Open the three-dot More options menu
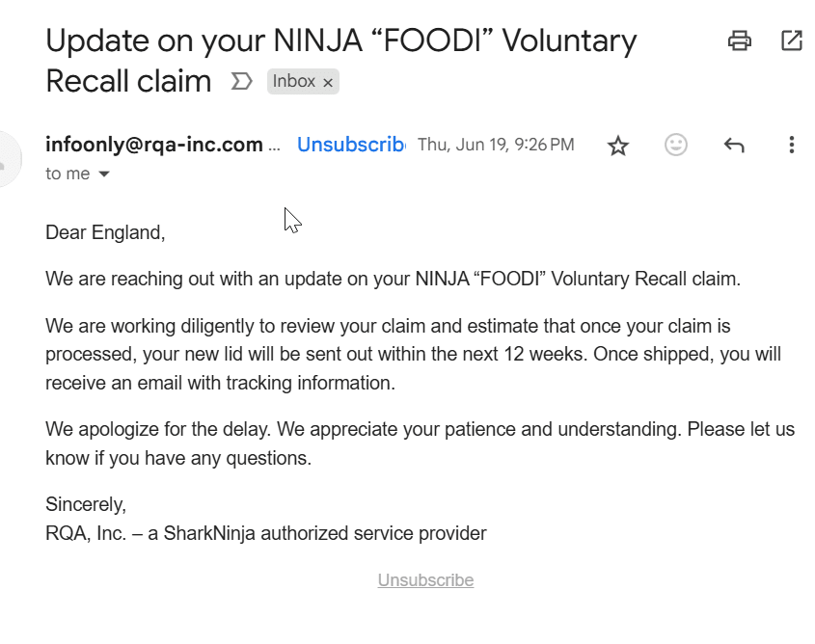 [791, 146]
